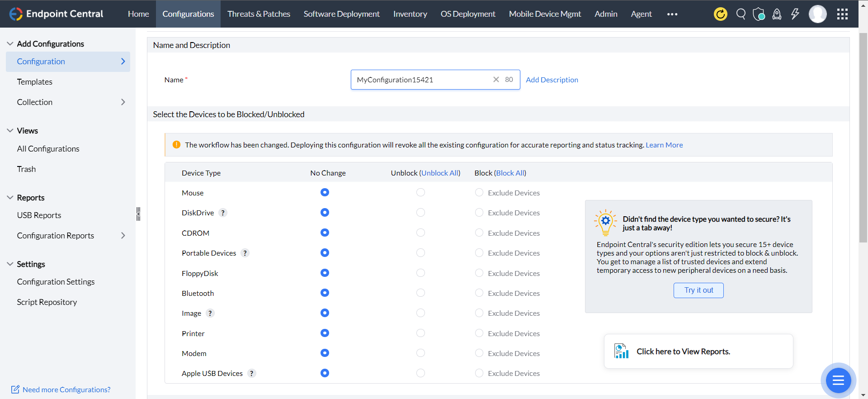Open the user profile avatar
The image size is (868, 399).
click(817, 14)
